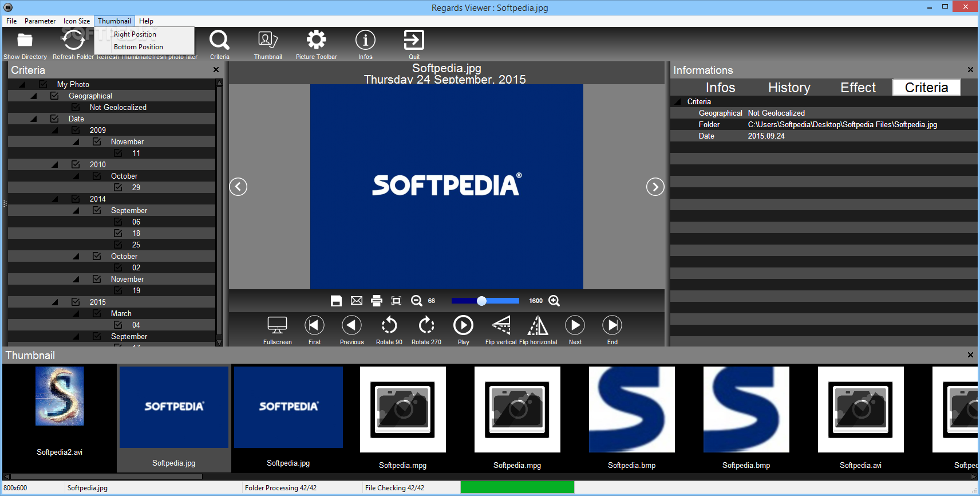Collapse the March tree node

[76, 314]
